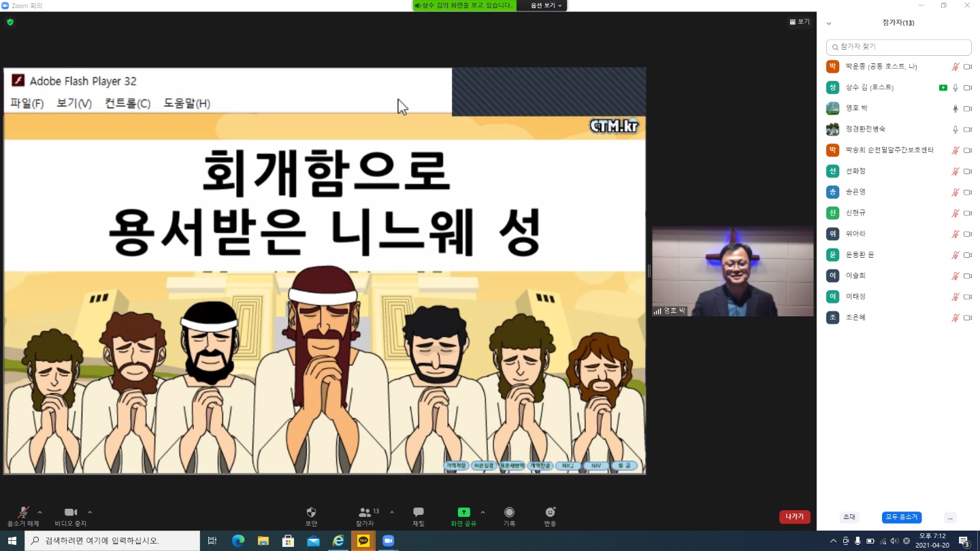Open video options arrow next to 비디오 중지
The image size is (980, 551).
(x=90, y=512)
